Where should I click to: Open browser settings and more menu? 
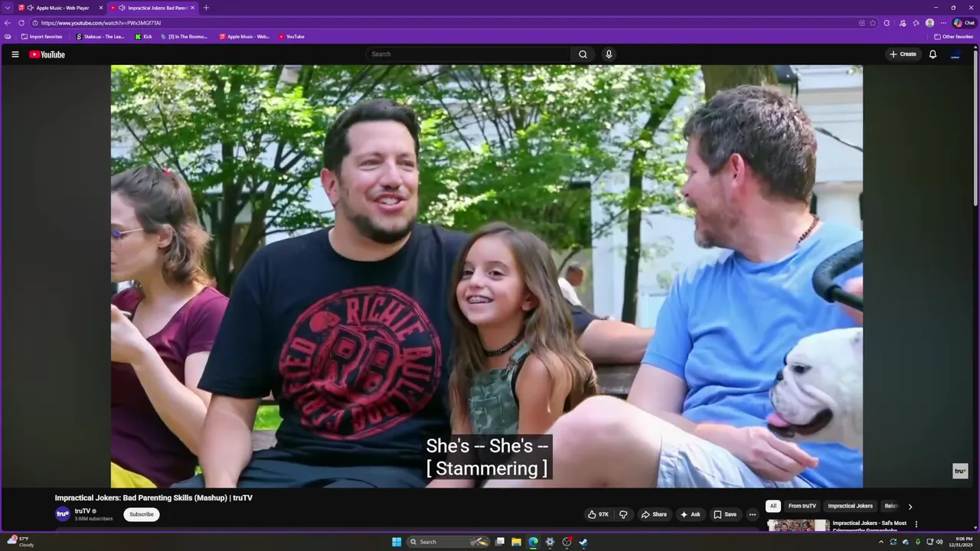tap(943, 23)
